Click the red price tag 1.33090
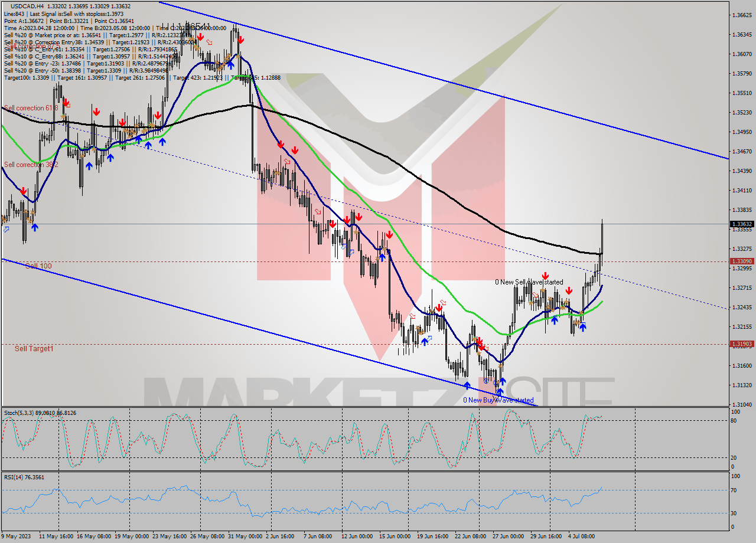 coord(742,261)
